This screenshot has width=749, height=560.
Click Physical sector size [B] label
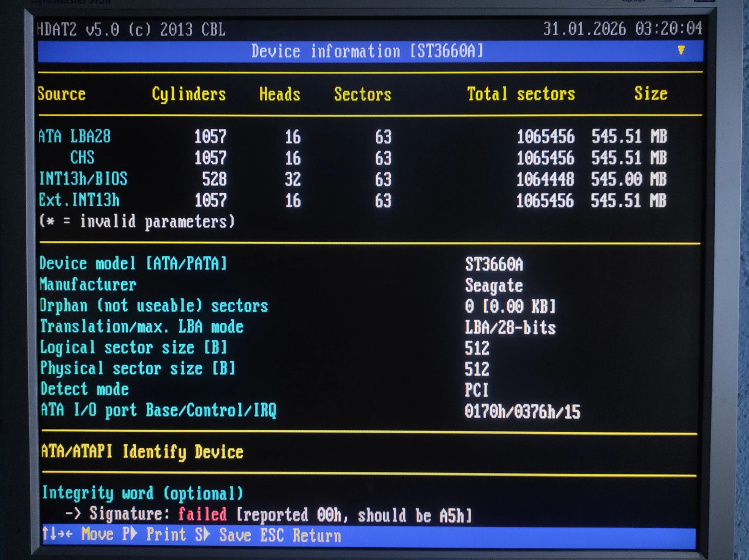[138, 368]
